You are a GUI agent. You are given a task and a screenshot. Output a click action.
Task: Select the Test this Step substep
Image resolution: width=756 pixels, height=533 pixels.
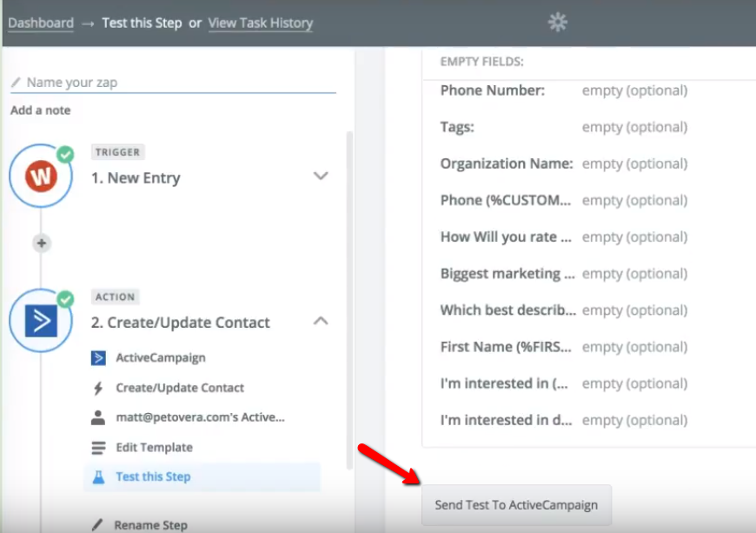[x=202, y=476]
